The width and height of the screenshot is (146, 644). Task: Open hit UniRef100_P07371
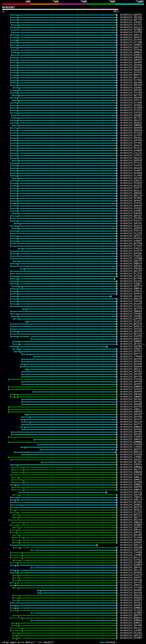pyautogui.click(x=131, y=25)
